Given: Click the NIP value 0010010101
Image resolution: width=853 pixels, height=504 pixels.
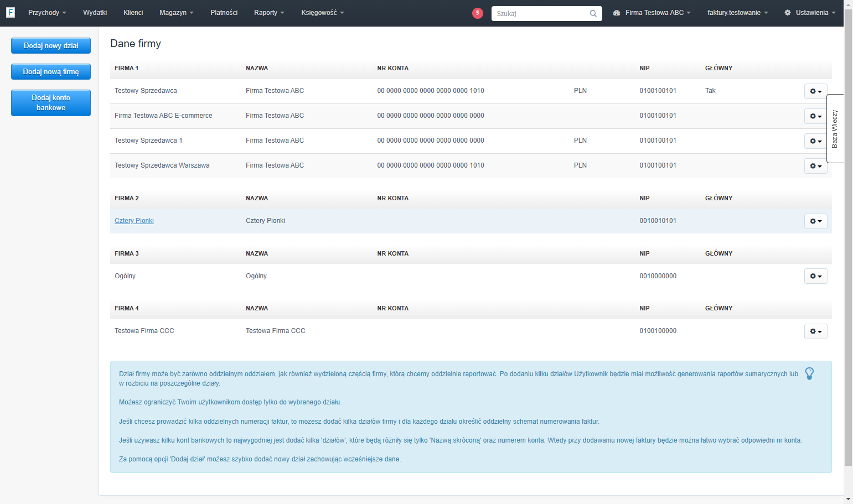Looking at the screenshot, I should point(658,221).
